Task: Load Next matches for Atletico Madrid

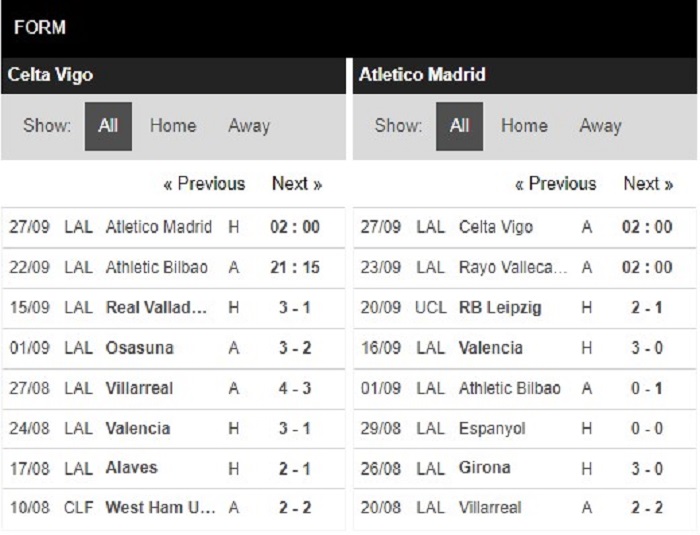Action: tap(648, 184)
